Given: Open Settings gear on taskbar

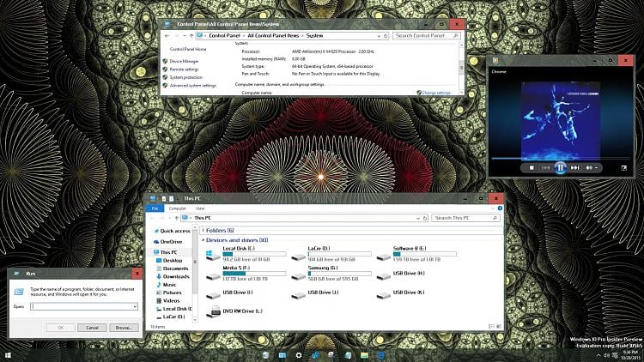Looking at the screenshot, I should point(299,355).
